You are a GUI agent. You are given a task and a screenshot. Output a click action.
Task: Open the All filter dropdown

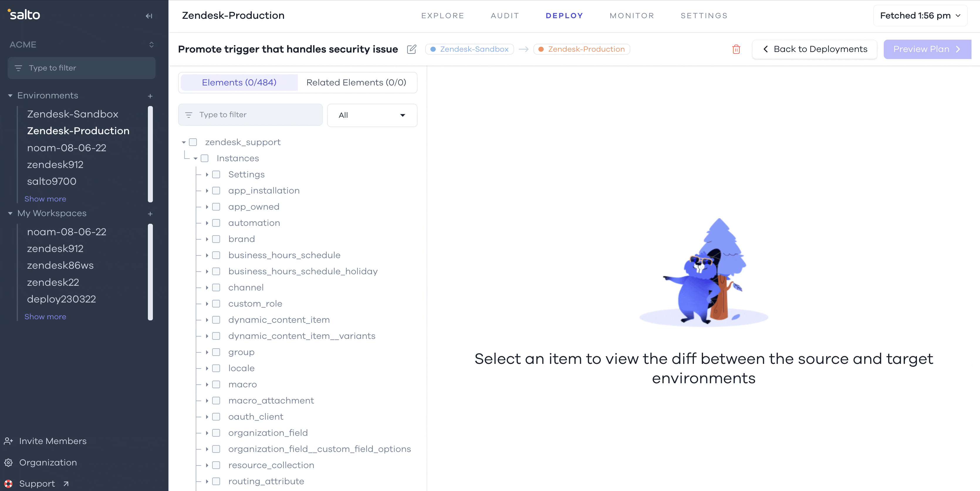(372, 115)
